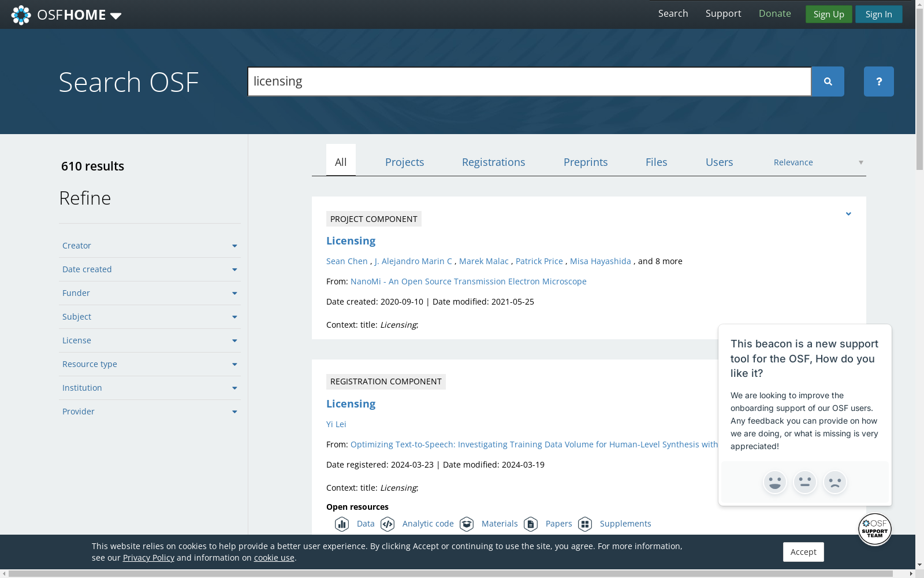The image size is (924, 578).
Task: Open Patrick Price's profile
Action: click(539, 261)
